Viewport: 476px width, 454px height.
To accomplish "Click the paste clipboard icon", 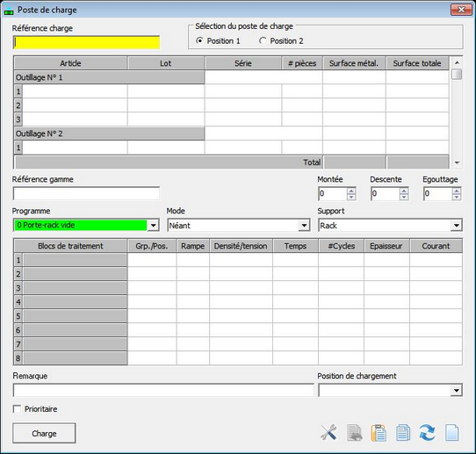I will pyautogui.click(x=379, y=432).
